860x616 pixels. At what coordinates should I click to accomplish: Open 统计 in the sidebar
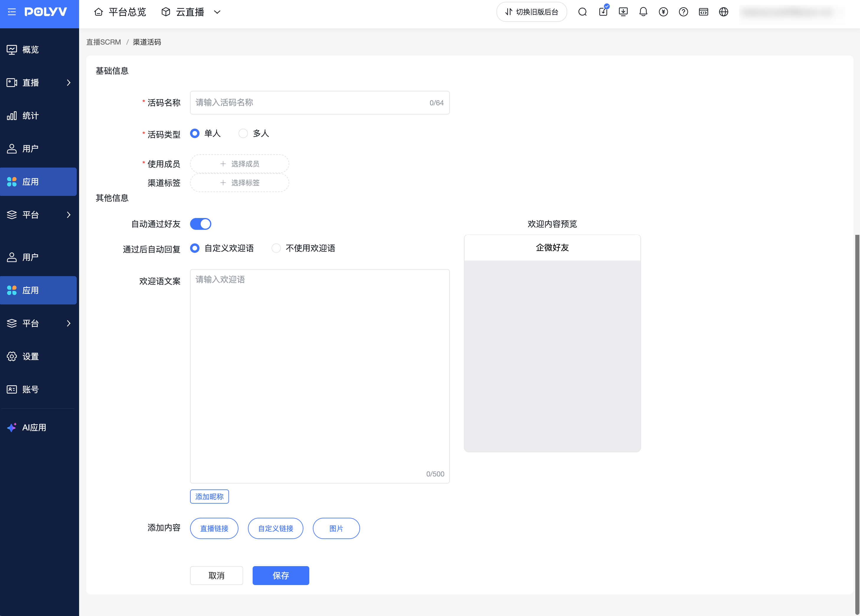pyautogui.click(x=38, y=116)
